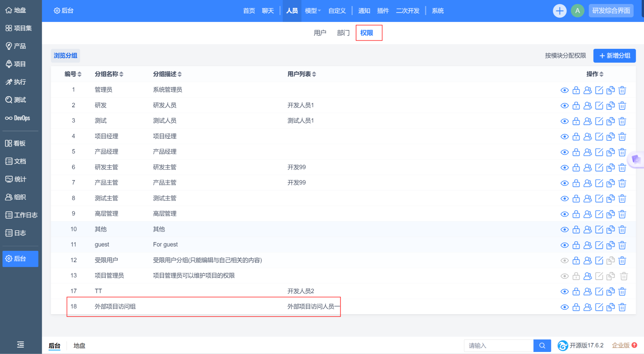Click the trash icon in the 其他 row
Viewport: 644px width, 354px height.
[622, 229]
